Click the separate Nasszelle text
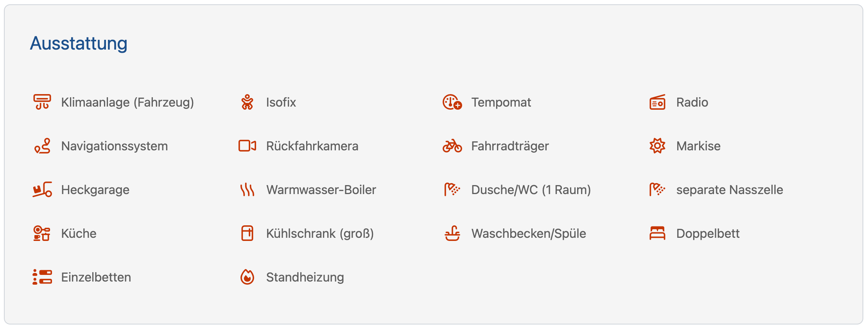868x328 pixels. [x=729, y=190]
